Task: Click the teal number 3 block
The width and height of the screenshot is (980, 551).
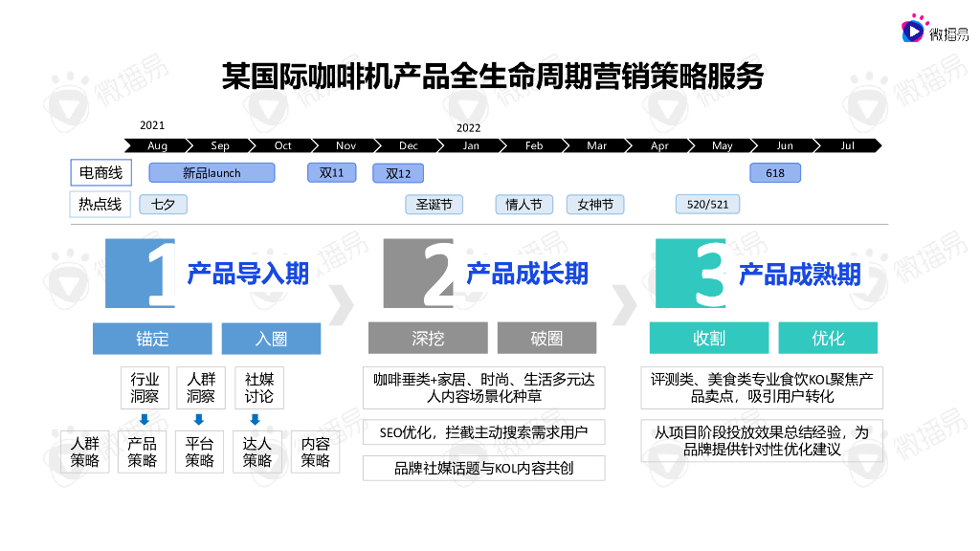Action: pyautogui.click(x=692, y=274)
